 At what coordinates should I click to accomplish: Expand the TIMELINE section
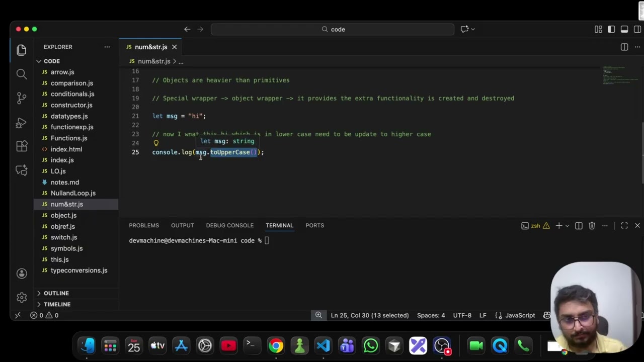point(57,304)
